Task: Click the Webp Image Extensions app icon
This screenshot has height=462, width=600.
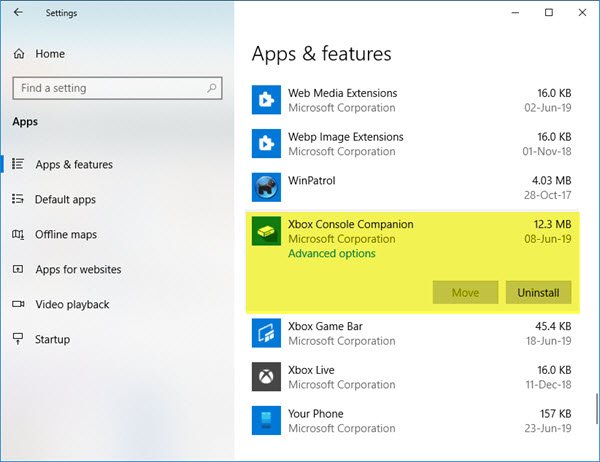Action: click(267, 144)
